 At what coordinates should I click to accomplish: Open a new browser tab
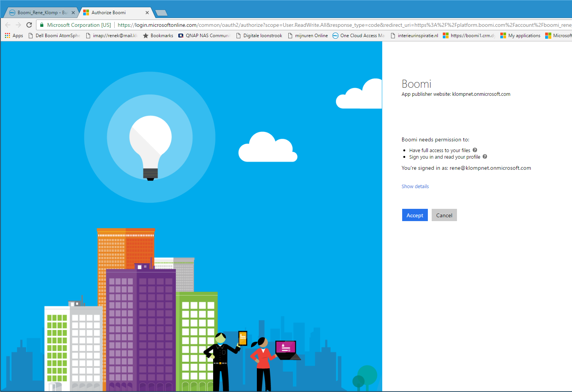(161, 12)
